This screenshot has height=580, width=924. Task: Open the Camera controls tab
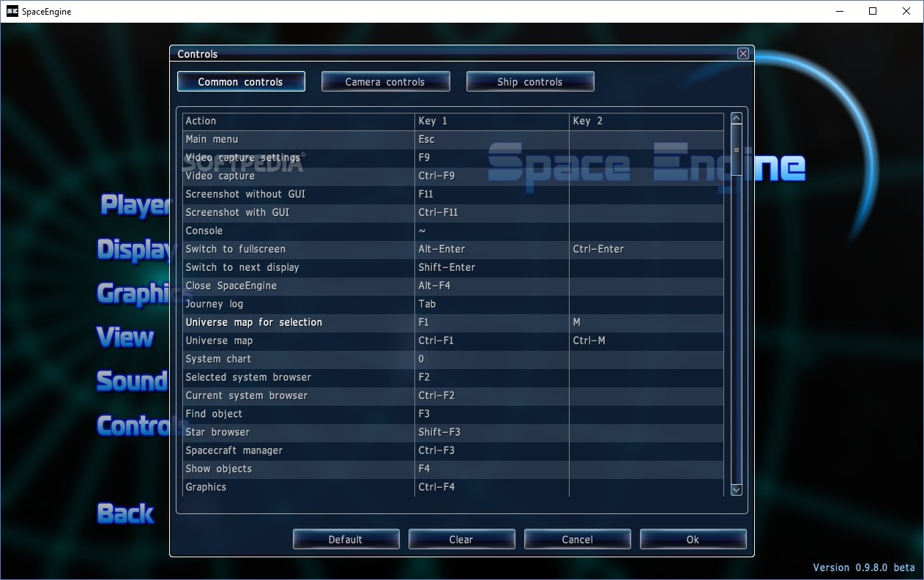(385, 81)
